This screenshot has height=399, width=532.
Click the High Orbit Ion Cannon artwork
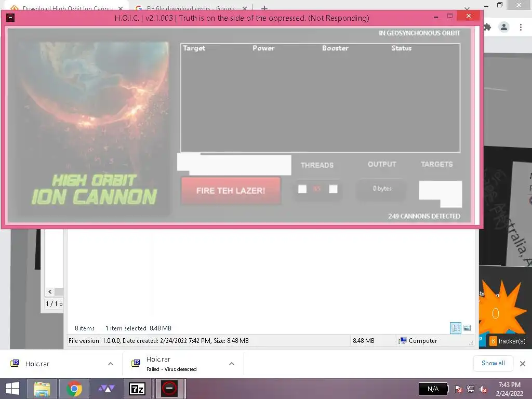tap(94, 128)
